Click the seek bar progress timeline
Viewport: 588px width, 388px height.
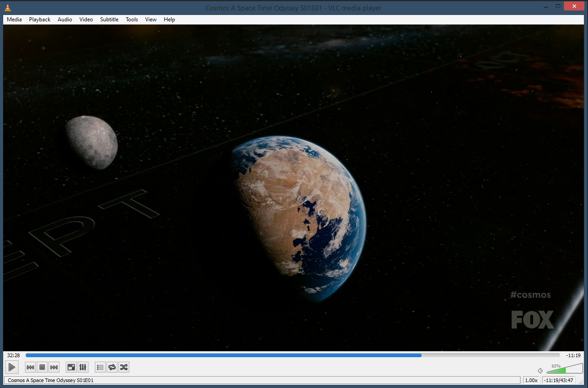pyautogui.click(x=293, y=355)
